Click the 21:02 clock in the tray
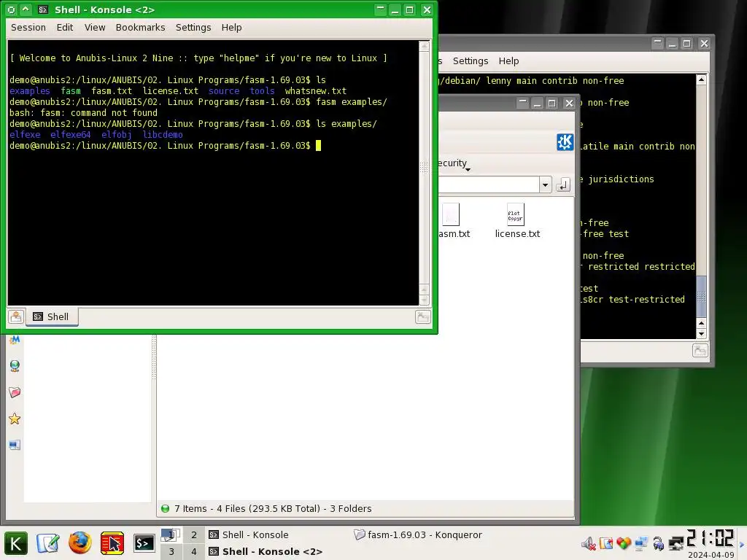747x560 pixels. (x=711, y=539)
